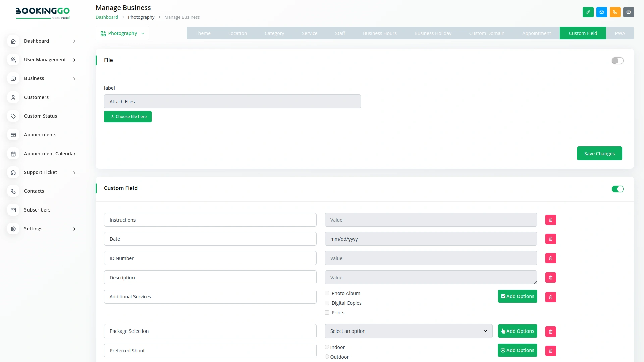Enable the File section toggle

pyautogui.click(x=617, y=61)
